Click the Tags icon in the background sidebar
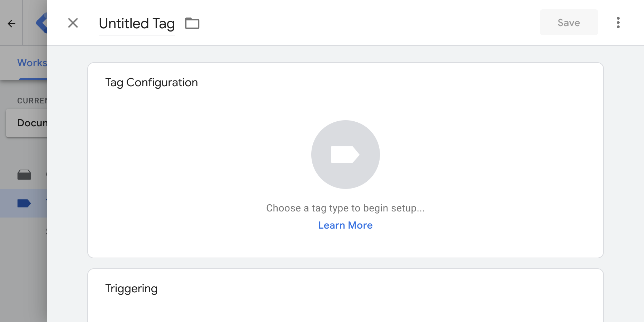 click(x=24, y=204)
